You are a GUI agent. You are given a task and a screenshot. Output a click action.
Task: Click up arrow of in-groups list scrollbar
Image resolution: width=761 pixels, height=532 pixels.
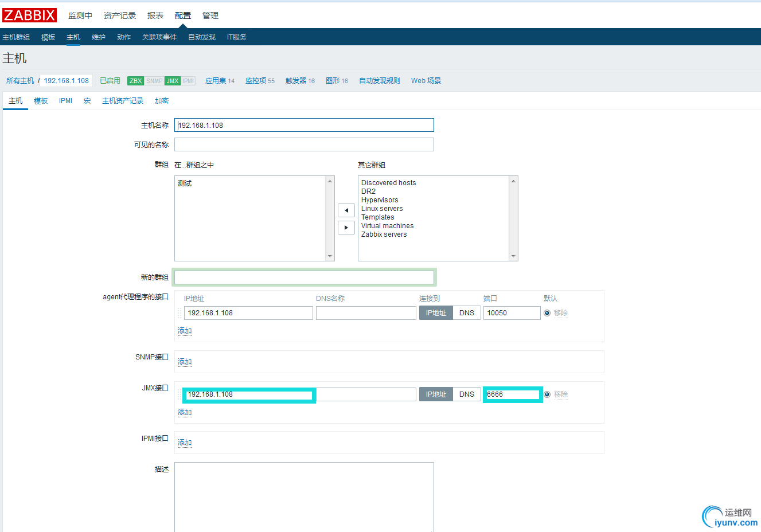click(x=330, y=181)
